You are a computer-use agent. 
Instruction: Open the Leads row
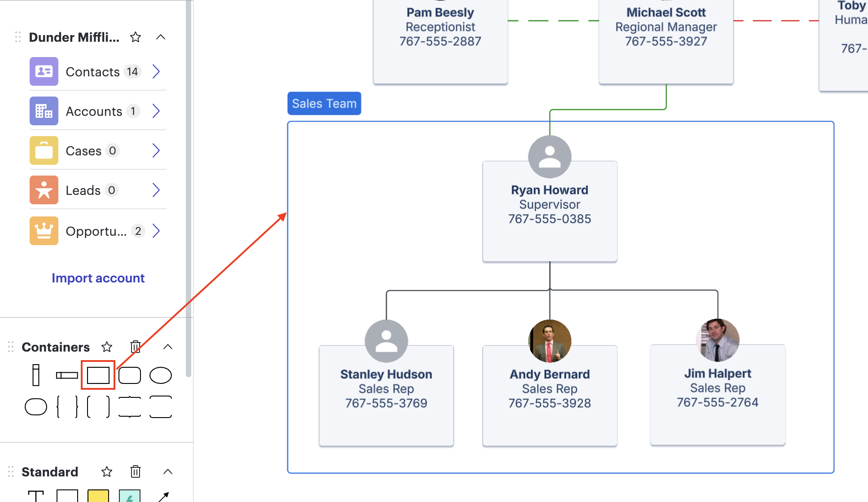click(98, 190)
